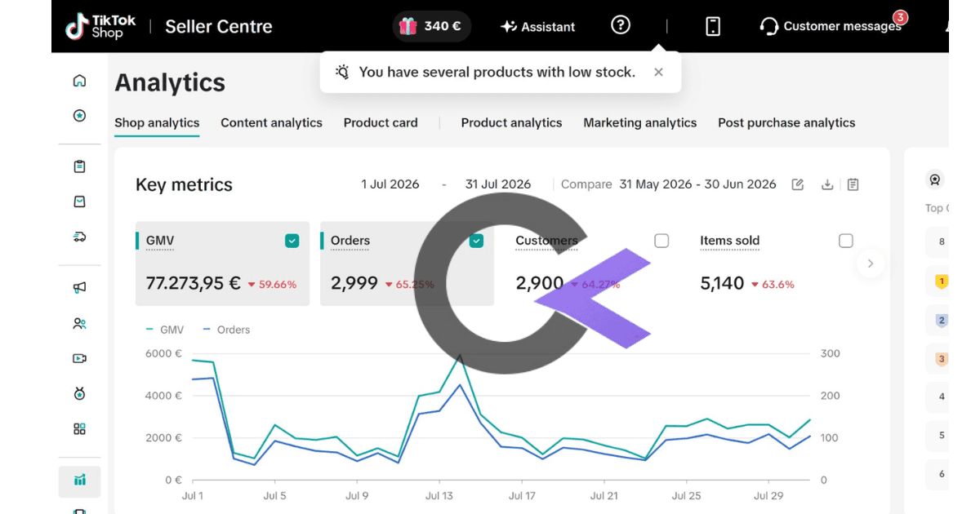Viewport: 980px width, 514px height.
Task: Switch to the Marketing analytics tab
Action: 640,123
